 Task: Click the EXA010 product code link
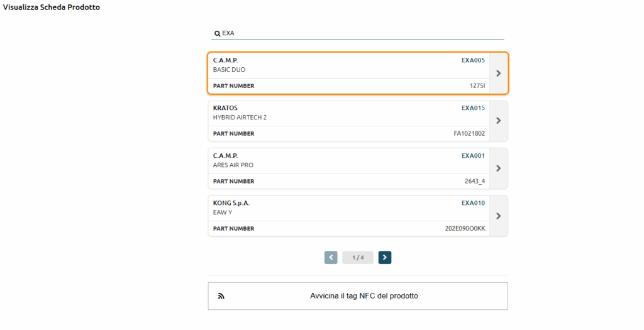point(473,203)
